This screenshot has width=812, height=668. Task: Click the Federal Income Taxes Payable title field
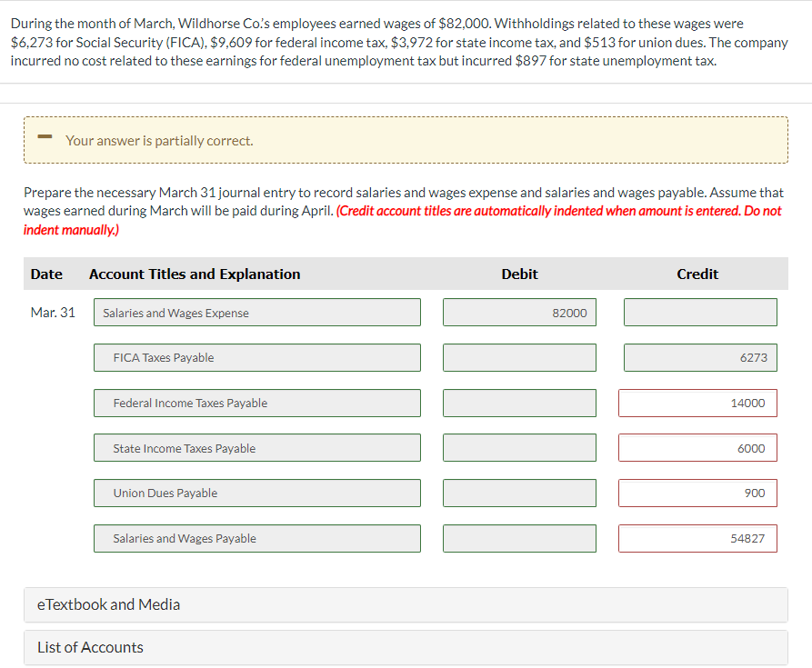tap(257, 403)
